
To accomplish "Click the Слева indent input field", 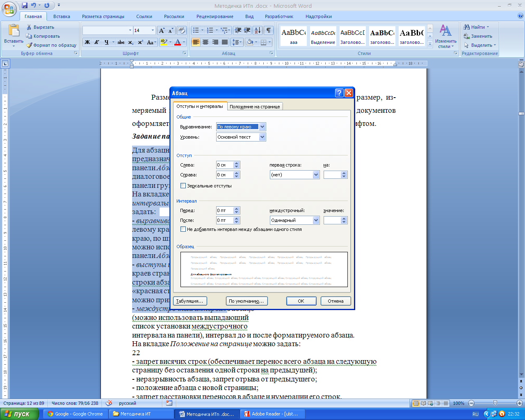I will pos(225,165).
